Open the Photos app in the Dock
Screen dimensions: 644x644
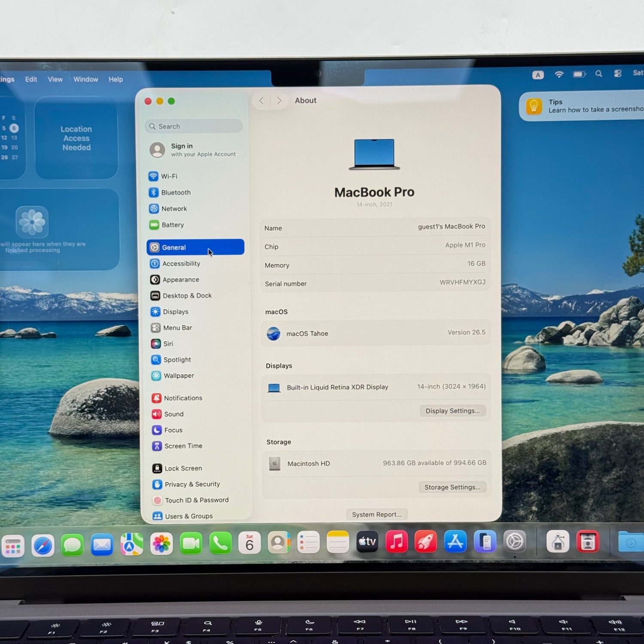tap(161, 544)
